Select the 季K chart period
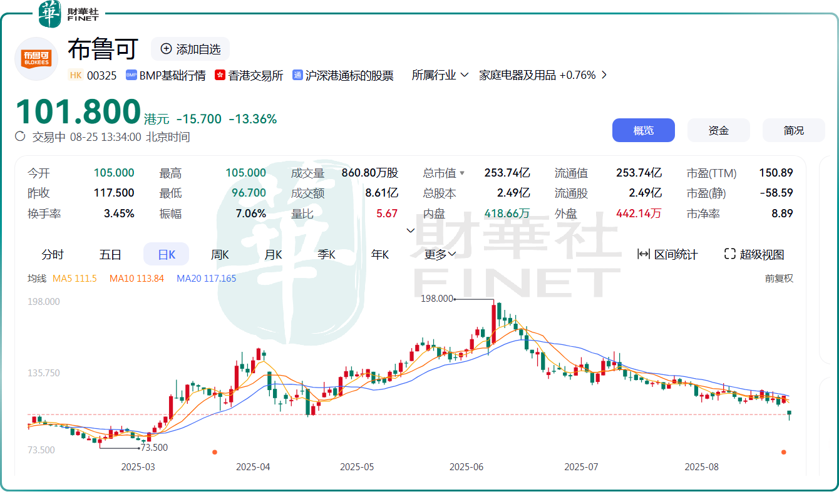This screenshot has width=839, height=504. tap(327, 255)
